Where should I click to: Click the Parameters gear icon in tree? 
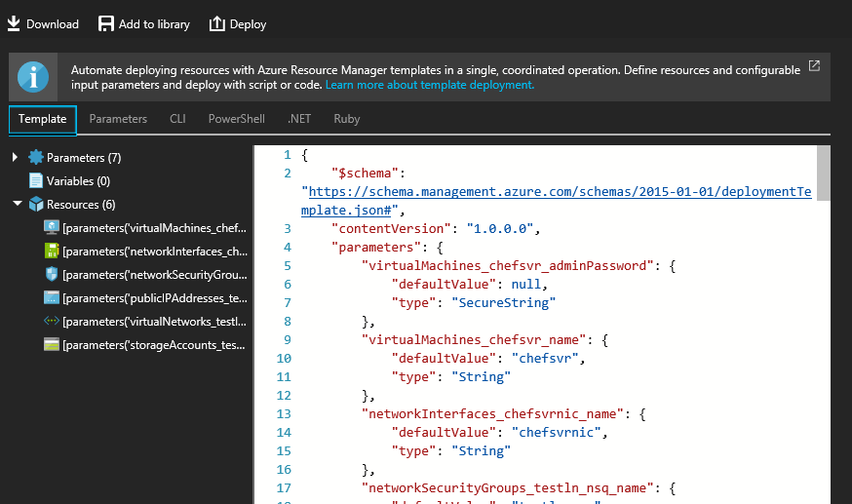tap(36, 158)
